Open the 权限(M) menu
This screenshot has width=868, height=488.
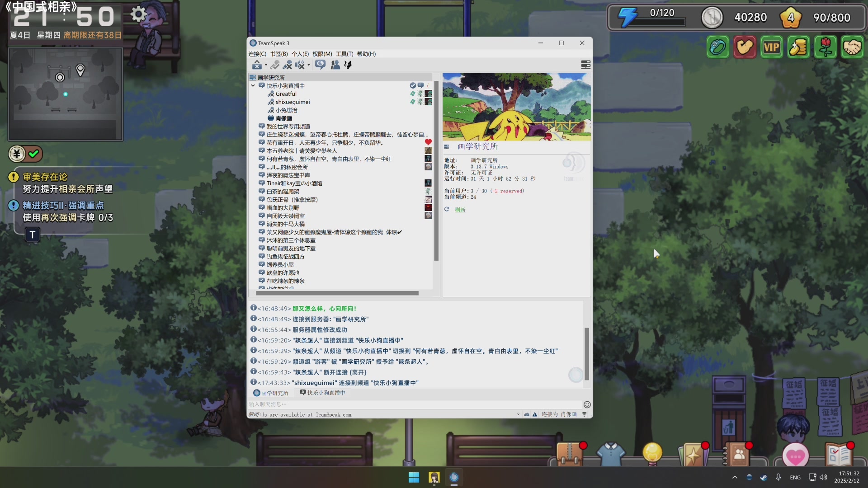point(322,54)
